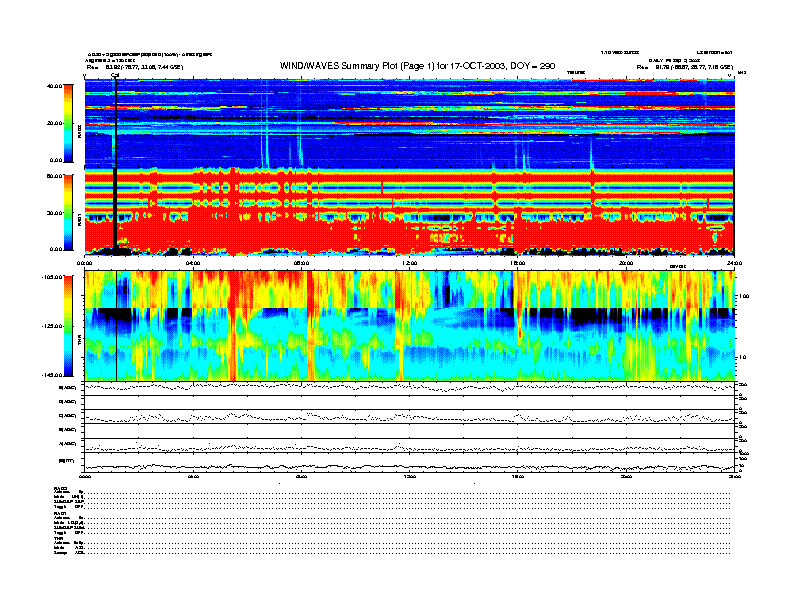Click the 60.00 tick on RAD1 colorbar
The image size is (792, 612).
(x=54, y=176)
